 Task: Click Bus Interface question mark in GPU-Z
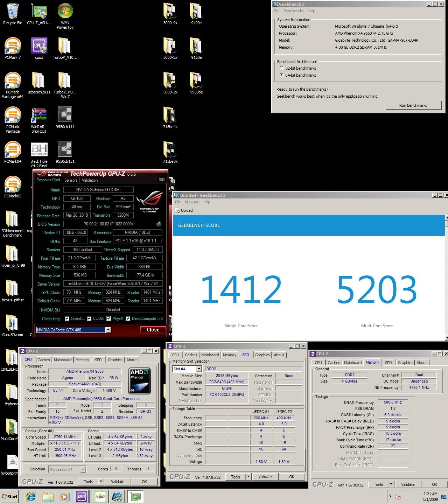[161, 241]
